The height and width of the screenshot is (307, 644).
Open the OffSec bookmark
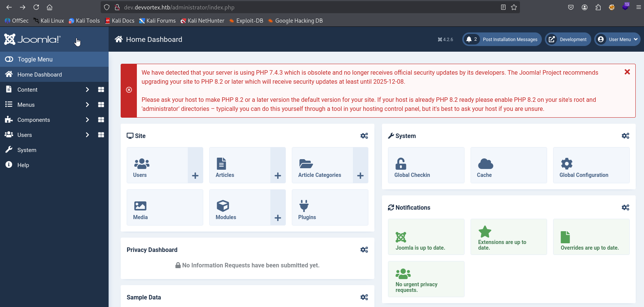point(17,21)
